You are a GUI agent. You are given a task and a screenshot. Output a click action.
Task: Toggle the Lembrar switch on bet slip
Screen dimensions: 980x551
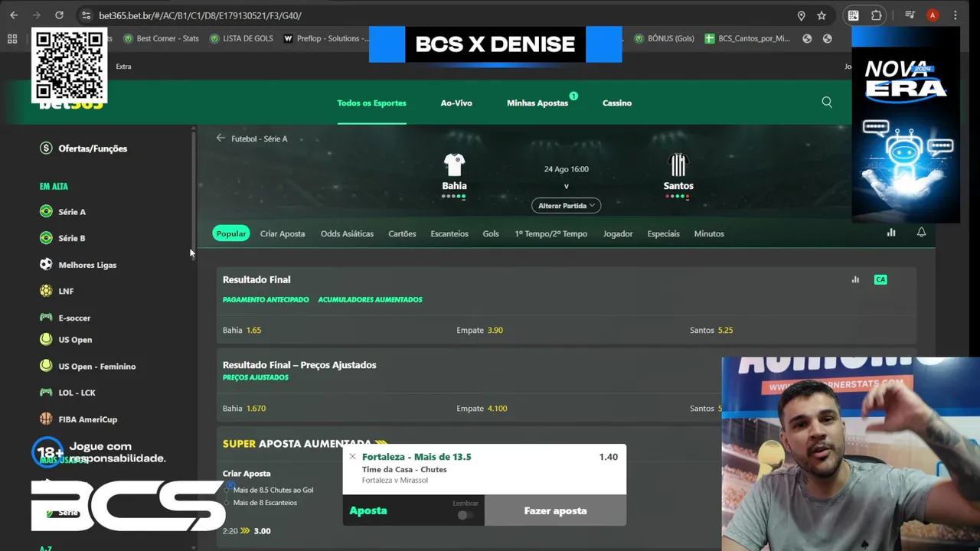(465, 515)
